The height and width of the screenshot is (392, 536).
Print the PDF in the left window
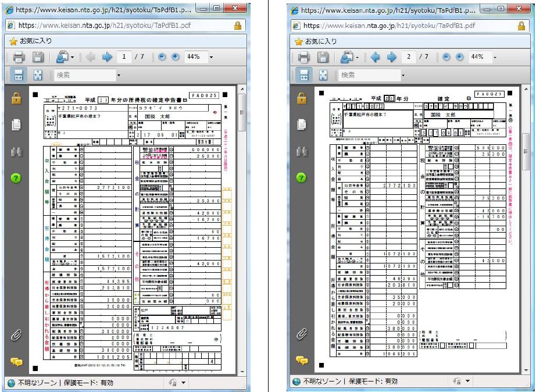click(x=18, y=57)
